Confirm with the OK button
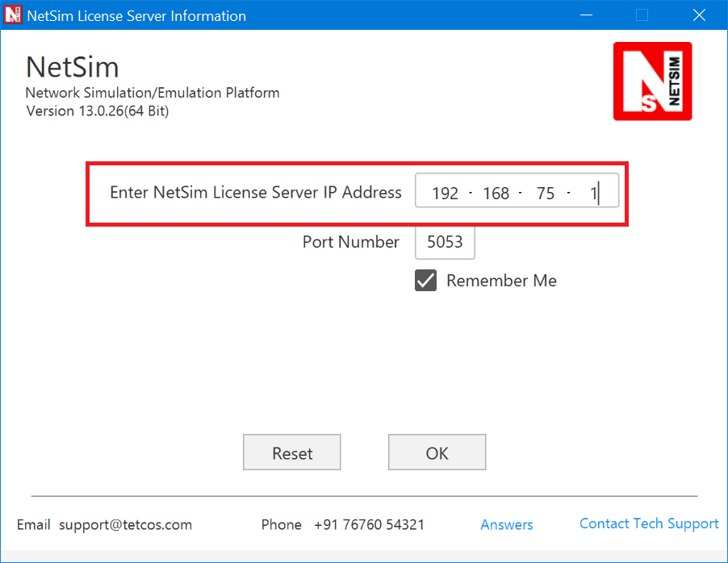This screenshot has width=728, height=563. coord(437,452)
